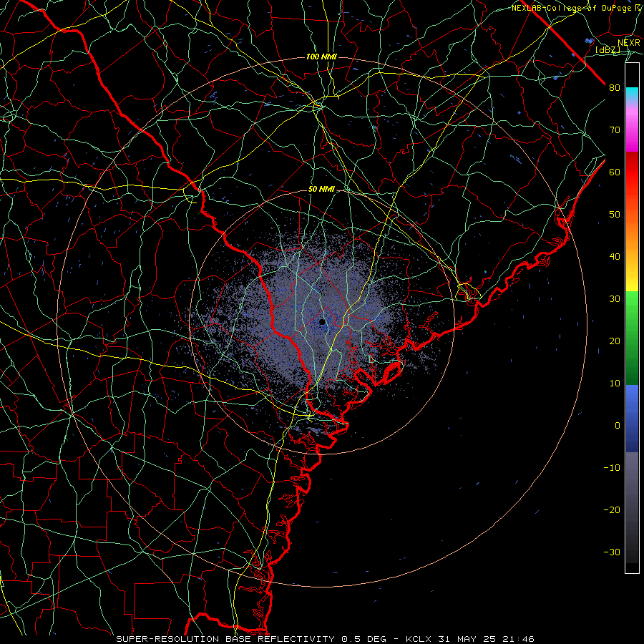Click the 0 value on the dBZ scale
This screenshot has width=644, height=644.
(618, 426)
